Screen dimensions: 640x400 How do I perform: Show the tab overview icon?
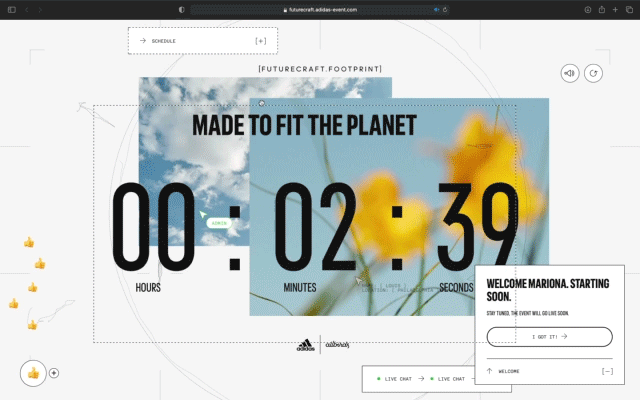629,10
